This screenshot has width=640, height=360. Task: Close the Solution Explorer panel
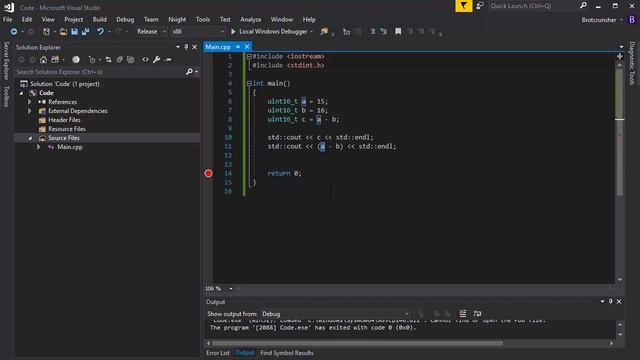point(194,47)
